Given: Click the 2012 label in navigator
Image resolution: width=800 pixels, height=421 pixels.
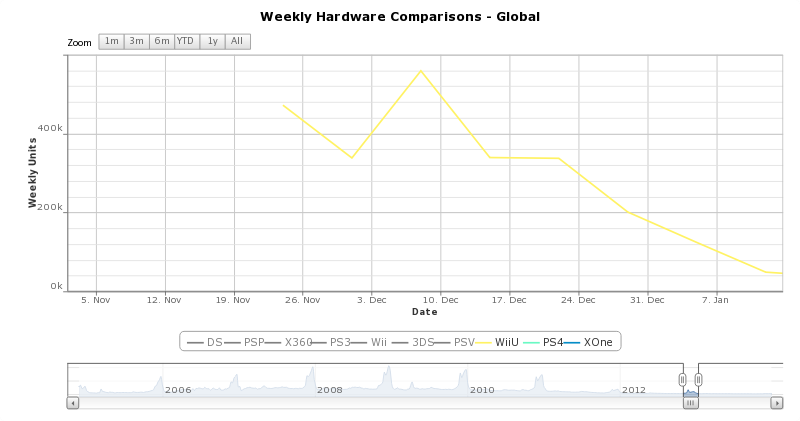Looking at the screenshot, I should (634, 390).
